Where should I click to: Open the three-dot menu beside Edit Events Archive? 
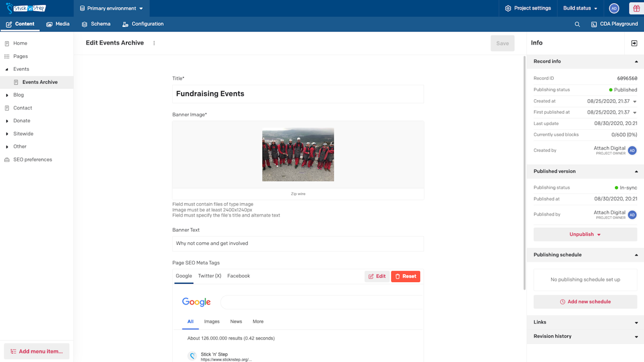[154, 43]
